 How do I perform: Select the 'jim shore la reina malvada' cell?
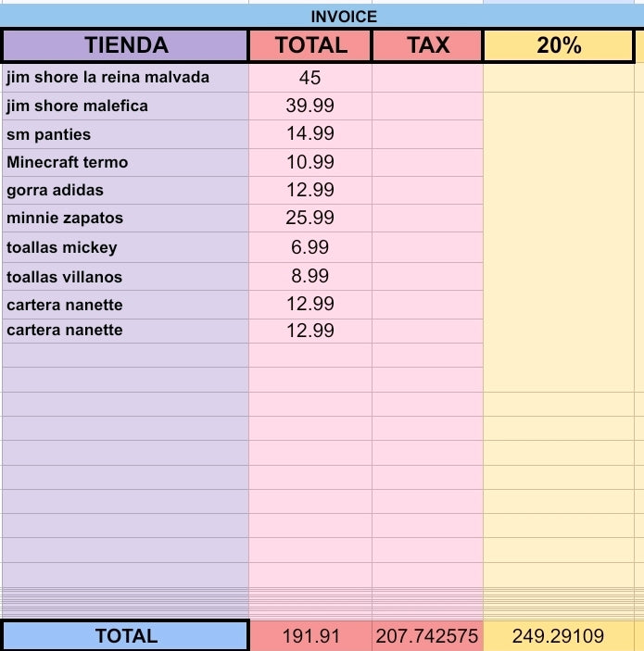point(126,78)
